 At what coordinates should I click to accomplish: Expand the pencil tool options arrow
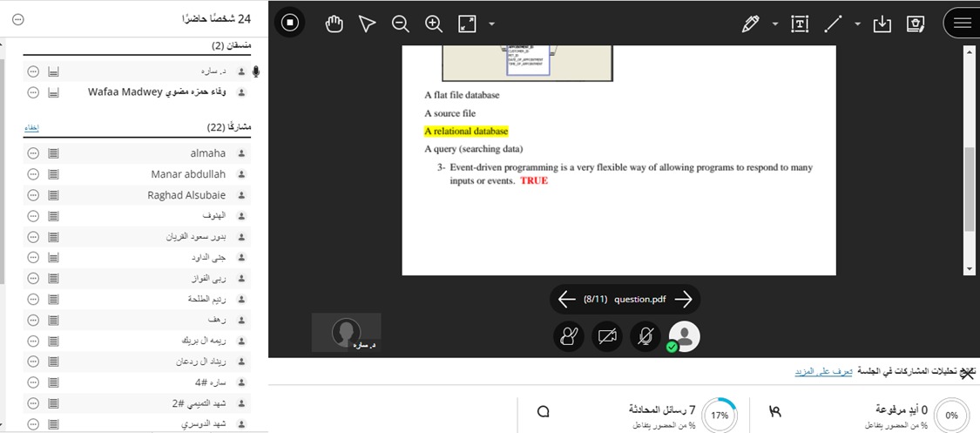point(774,24)
